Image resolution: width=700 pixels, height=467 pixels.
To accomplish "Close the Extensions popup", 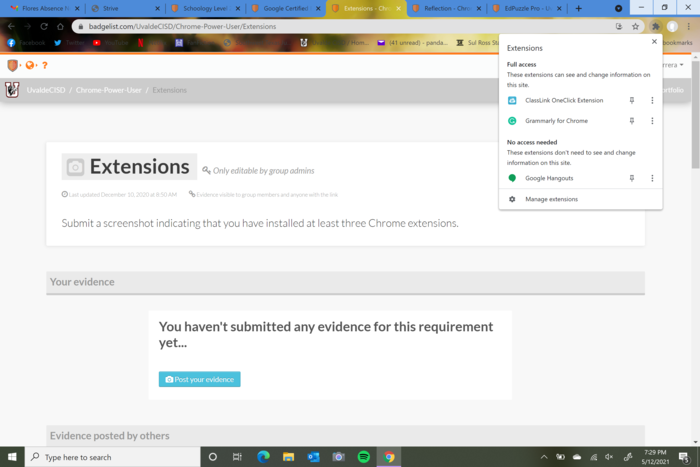I will tap(654, 42).
